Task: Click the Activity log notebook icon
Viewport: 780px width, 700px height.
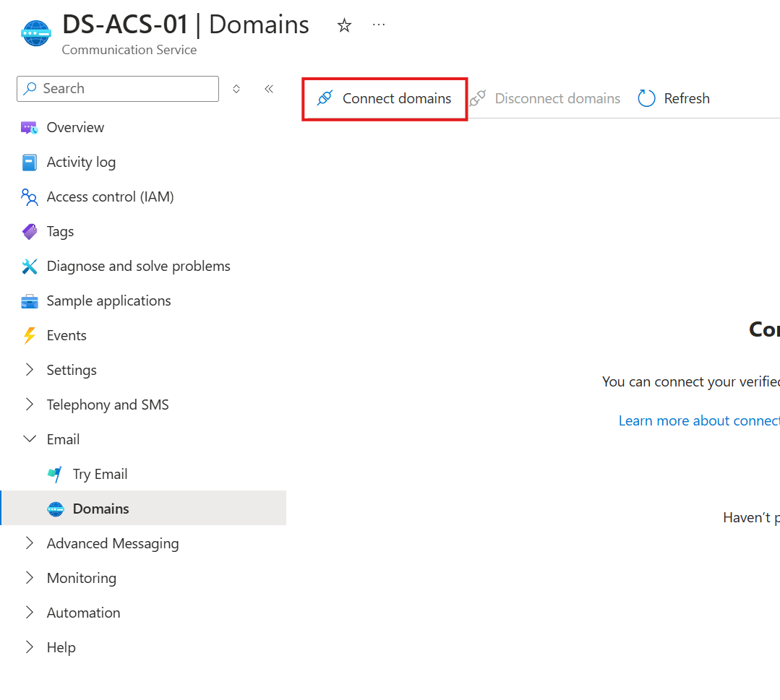Action: click(29, 163)
